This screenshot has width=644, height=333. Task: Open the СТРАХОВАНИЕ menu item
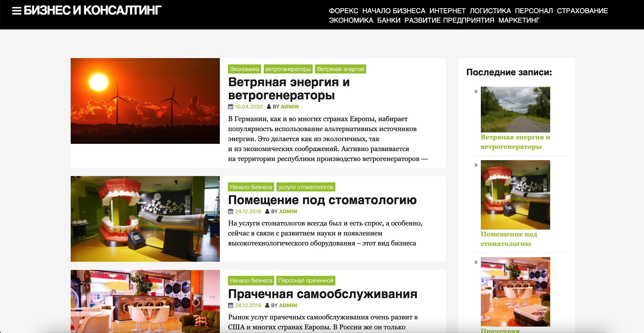582,11
